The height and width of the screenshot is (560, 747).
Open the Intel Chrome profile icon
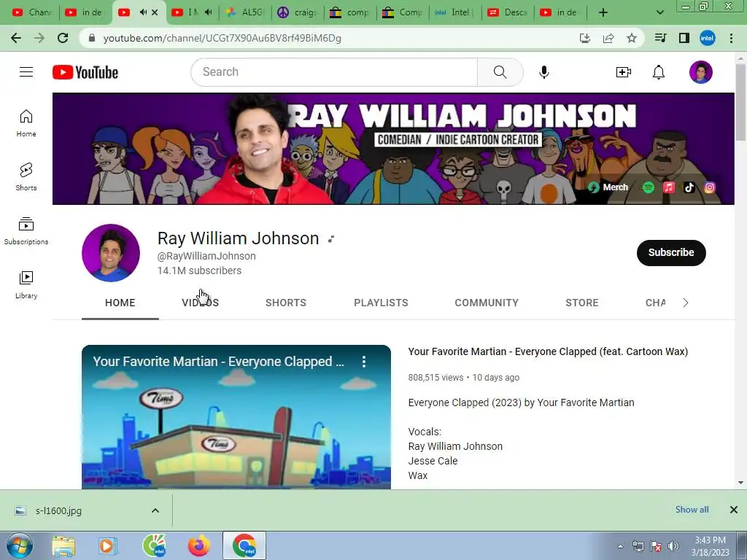click(708, 38)
